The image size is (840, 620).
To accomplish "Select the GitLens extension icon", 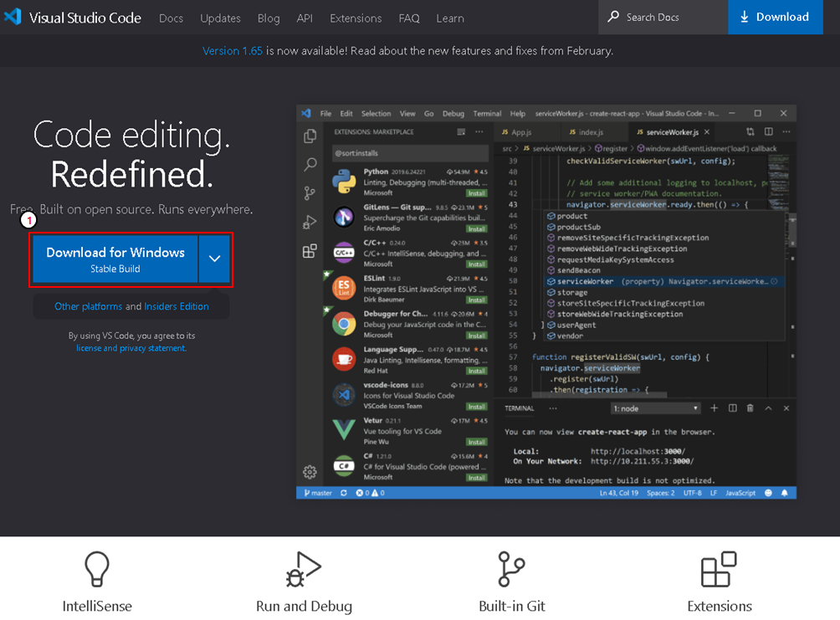I will [344, 217].
